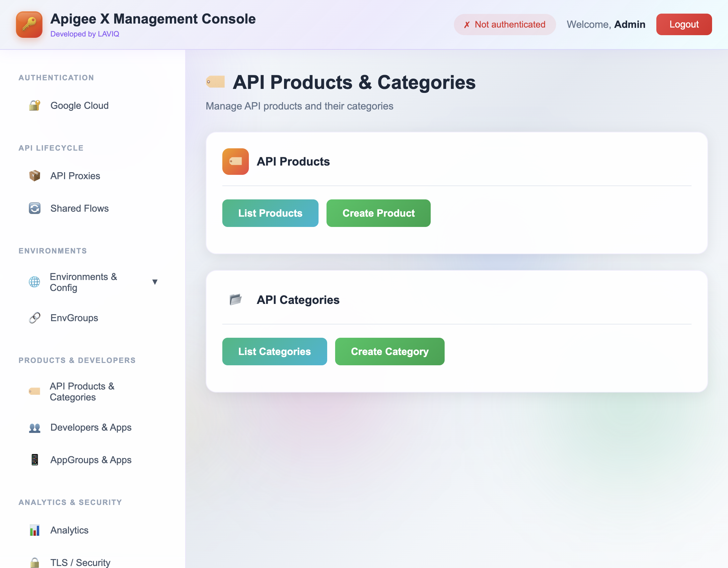Navigate to Developers & Apps section
The image size is (728, 568).
click(91, 428)
